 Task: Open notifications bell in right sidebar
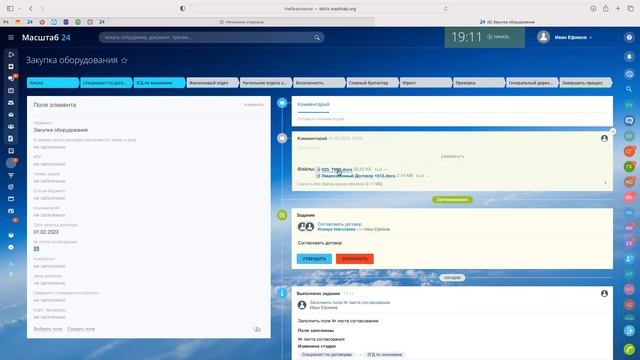629,57
